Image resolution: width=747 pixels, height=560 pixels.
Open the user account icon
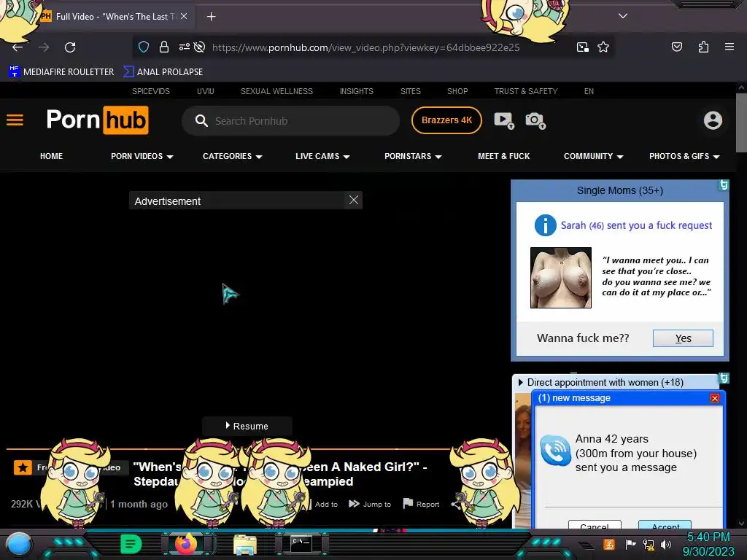pyautogui.click(x=713, y=120)
